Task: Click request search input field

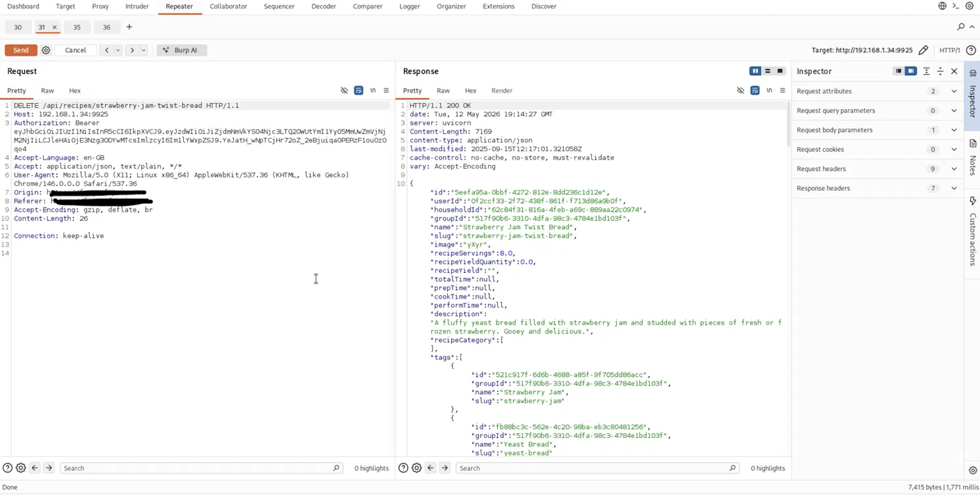Action: coord(201,469)
